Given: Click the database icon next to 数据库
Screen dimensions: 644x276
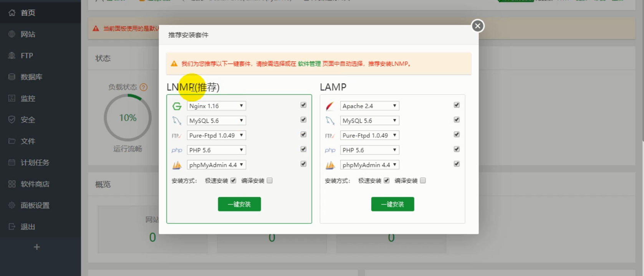Looking at the screenshot, I should point(12,77).
